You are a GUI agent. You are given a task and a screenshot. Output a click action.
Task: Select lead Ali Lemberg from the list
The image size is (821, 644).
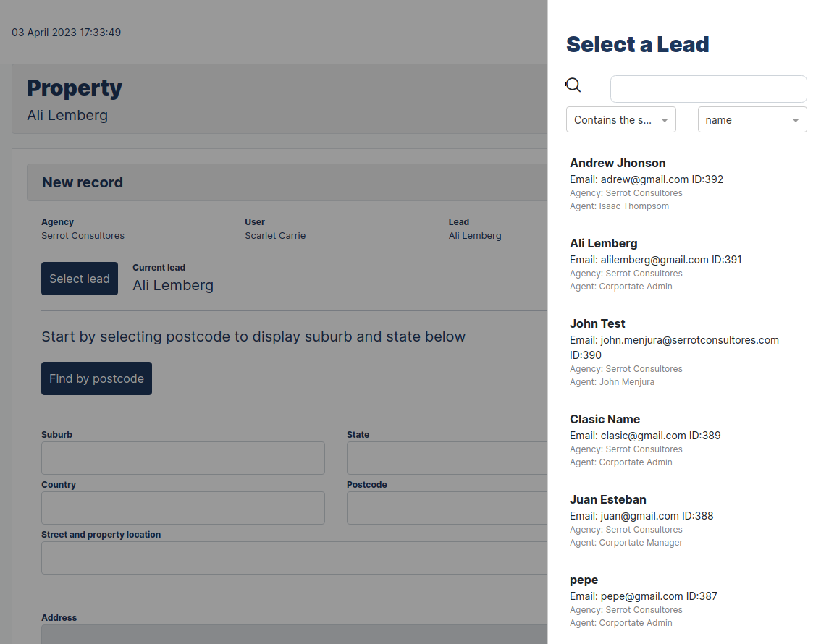point(603,243)
